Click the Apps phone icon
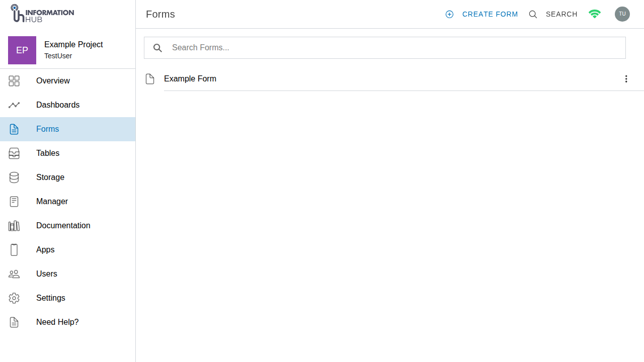This screenshot has width=644, height=362. click(x=14, y=250)
